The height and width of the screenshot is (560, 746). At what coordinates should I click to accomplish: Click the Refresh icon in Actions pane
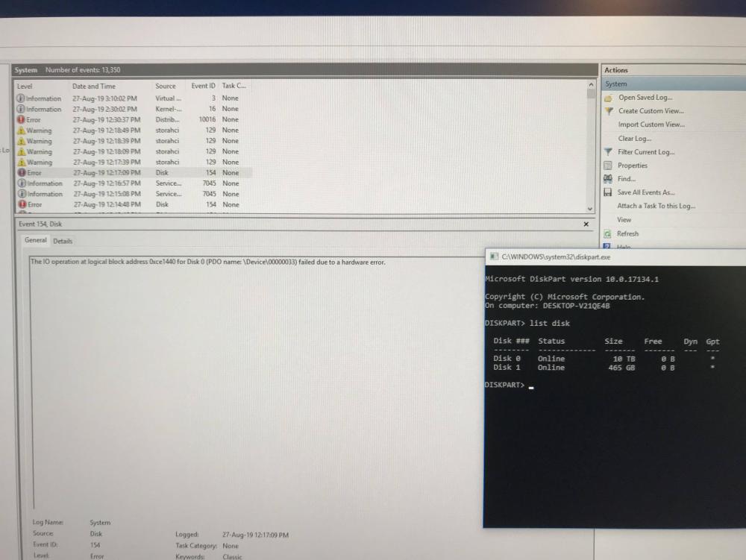pos(607,234)
